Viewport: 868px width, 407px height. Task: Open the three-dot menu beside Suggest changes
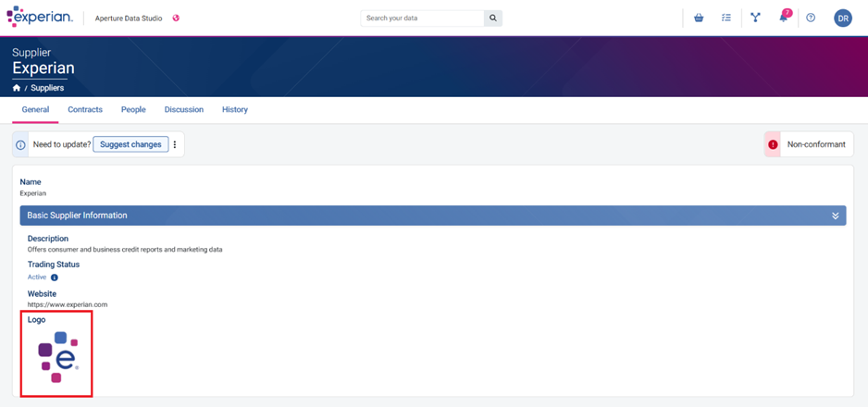point(174,144)
